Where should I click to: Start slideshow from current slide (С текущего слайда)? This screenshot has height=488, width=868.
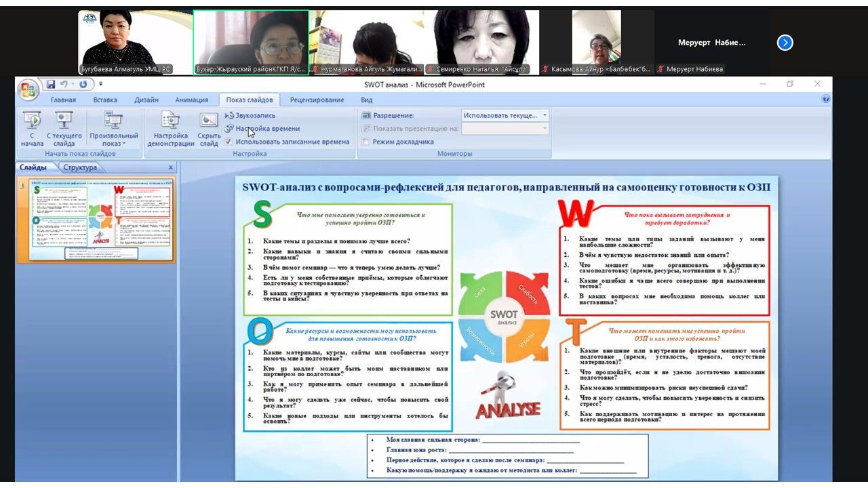(64, 129)
